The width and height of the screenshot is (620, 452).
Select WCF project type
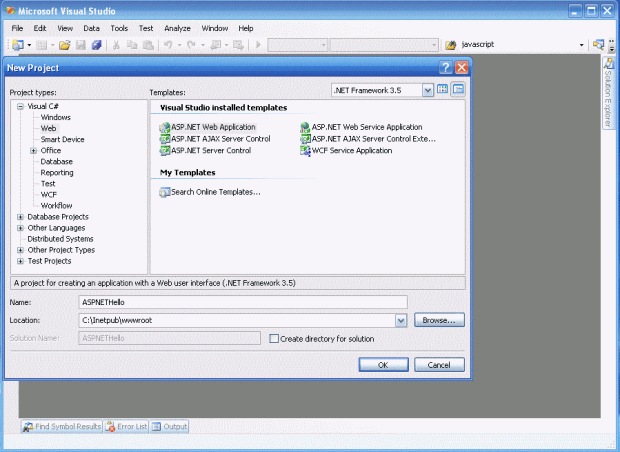pyautogui.click(x=49, y=195)
